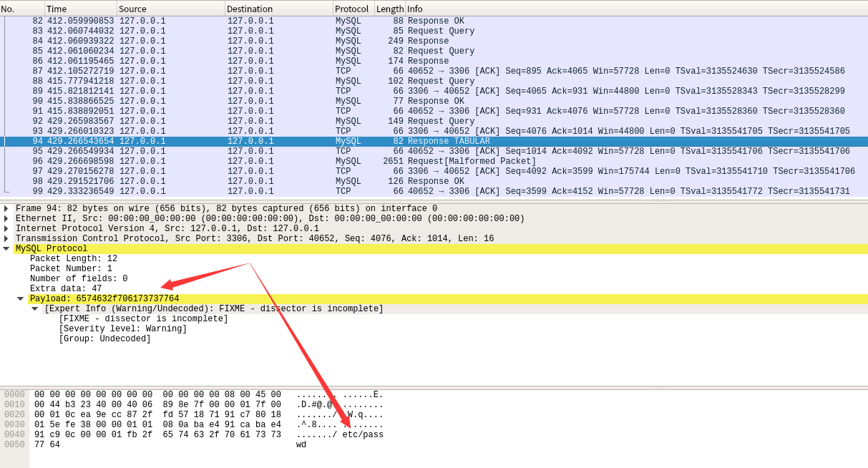Sort packets by the Length column header

[x=390, y=9]
